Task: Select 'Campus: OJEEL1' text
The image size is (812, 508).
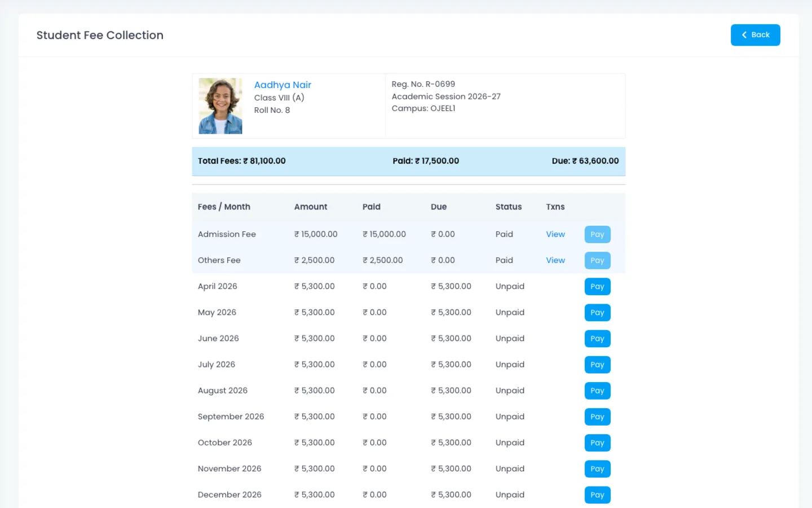Action: 423,108
